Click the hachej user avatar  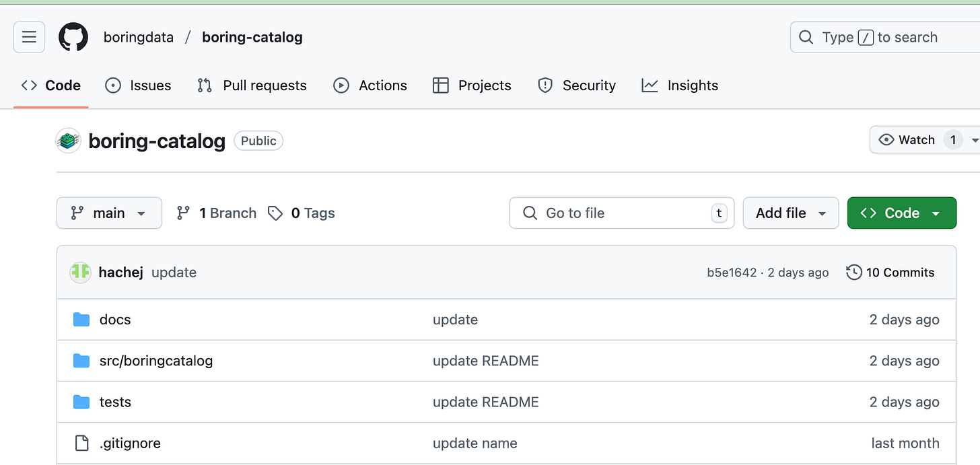(x=81, y=272)
